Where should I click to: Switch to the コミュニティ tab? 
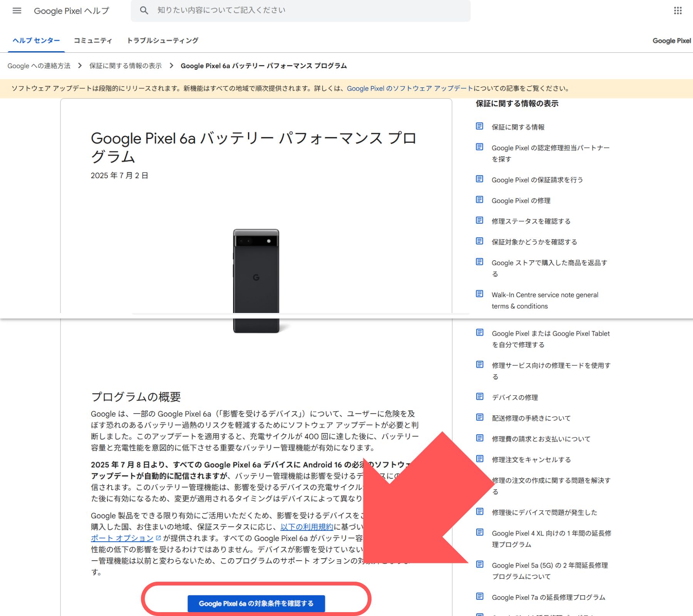[x=93, y=40]
